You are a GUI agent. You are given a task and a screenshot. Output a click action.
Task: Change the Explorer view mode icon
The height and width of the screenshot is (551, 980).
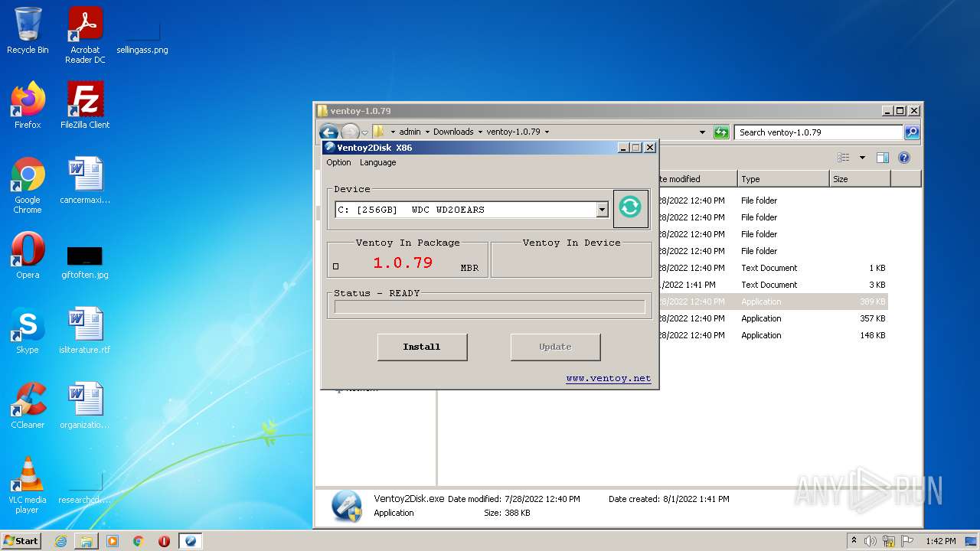[x=844, y=158]
